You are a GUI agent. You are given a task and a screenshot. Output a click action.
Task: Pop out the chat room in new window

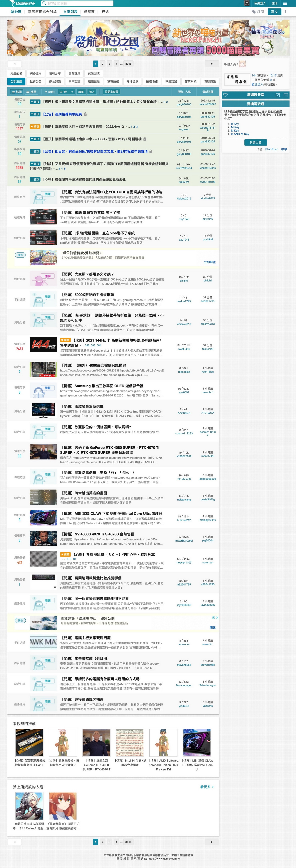click(278, 95)
